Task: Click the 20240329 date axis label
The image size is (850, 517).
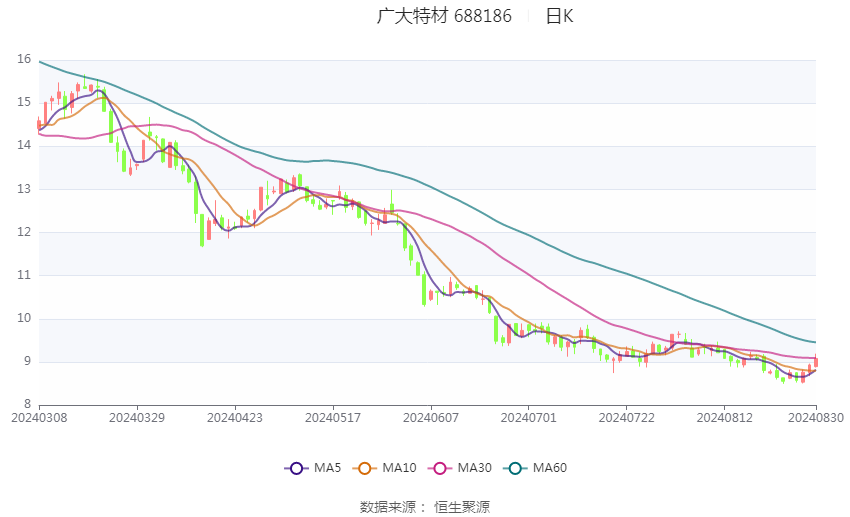Action: point(137,418)
